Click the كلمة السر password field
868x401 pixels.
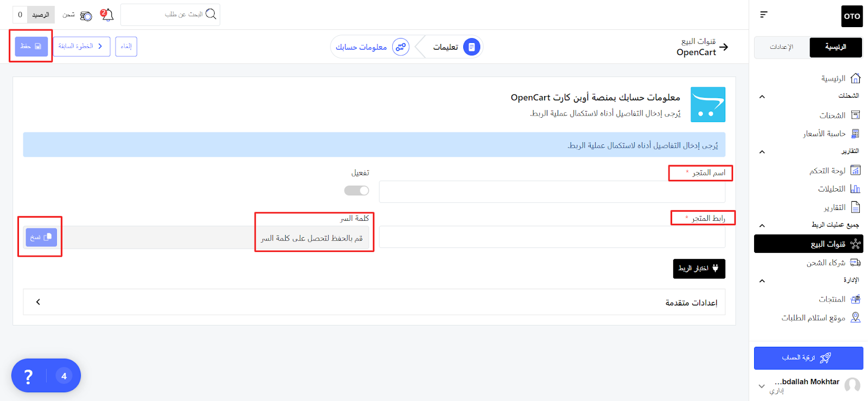(x=196, y=238)
